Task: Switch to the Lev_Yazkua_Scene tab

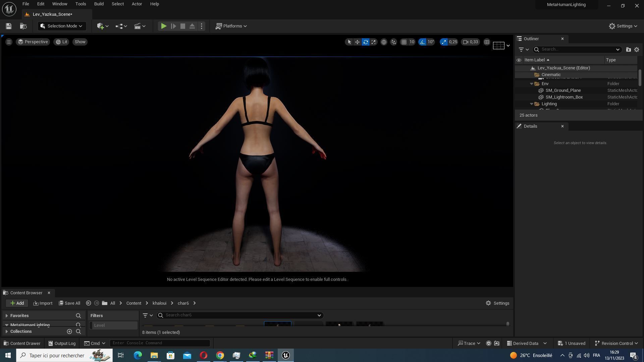Action: pyautogui.click(x=53, y=14)
